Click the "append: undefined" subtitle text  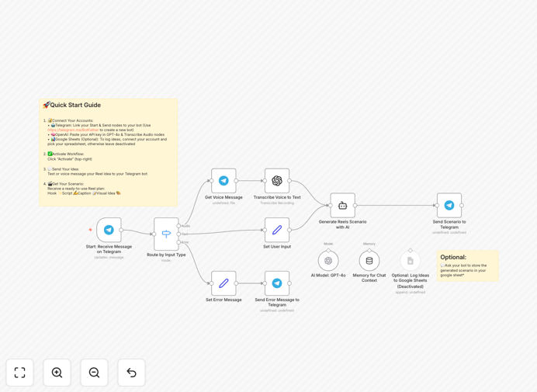click(411, 293)
